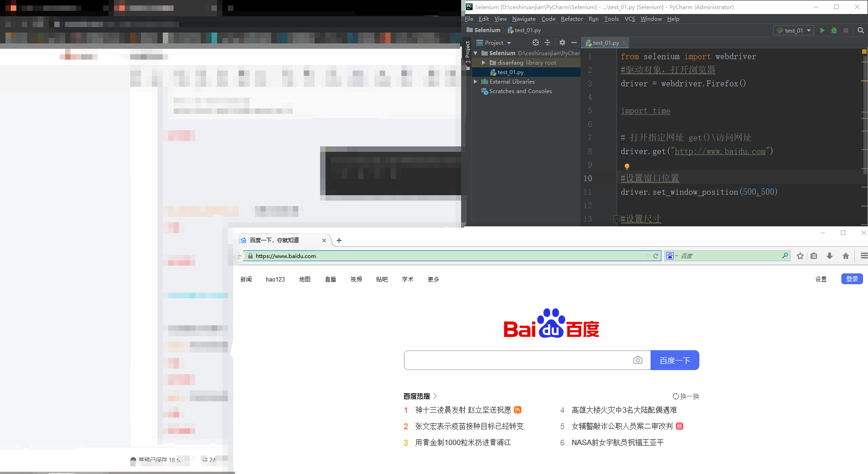This screenshot has height=474, width=868.
Task: Expand the disanfang folder
Action: tap(484, 62)
